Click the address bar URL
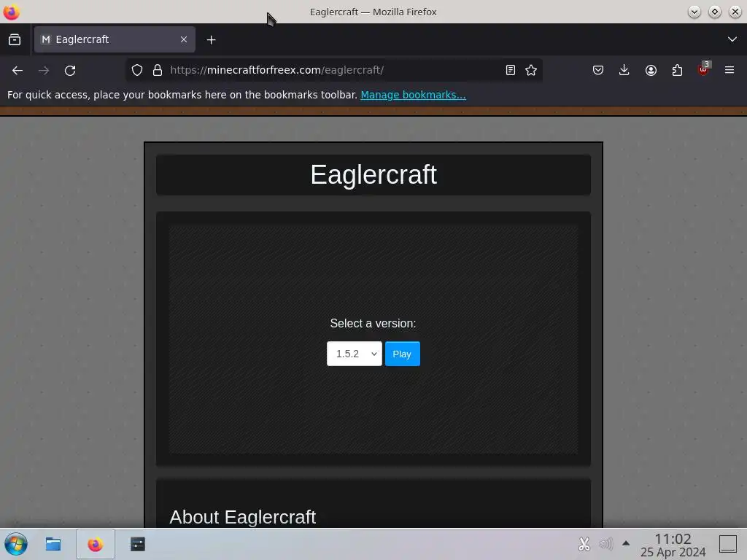 (276, 70)
